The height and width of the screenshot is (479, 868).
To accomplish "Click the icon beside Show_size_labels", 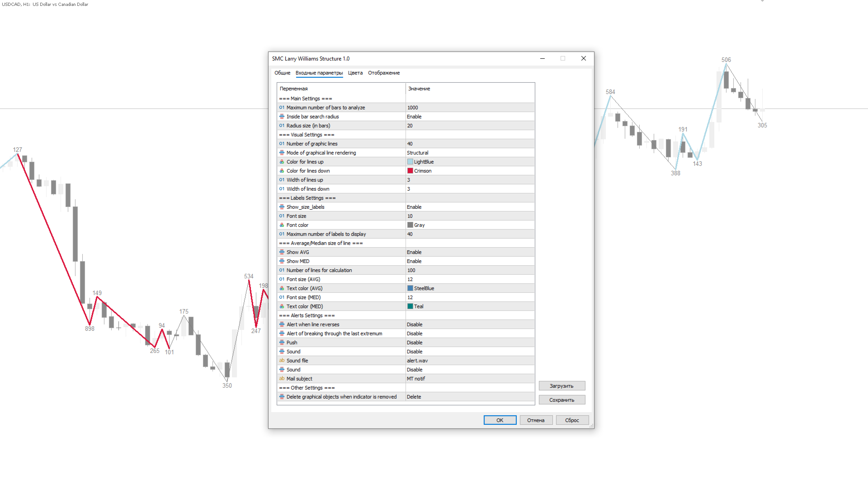I will click(x=282, y=207).
